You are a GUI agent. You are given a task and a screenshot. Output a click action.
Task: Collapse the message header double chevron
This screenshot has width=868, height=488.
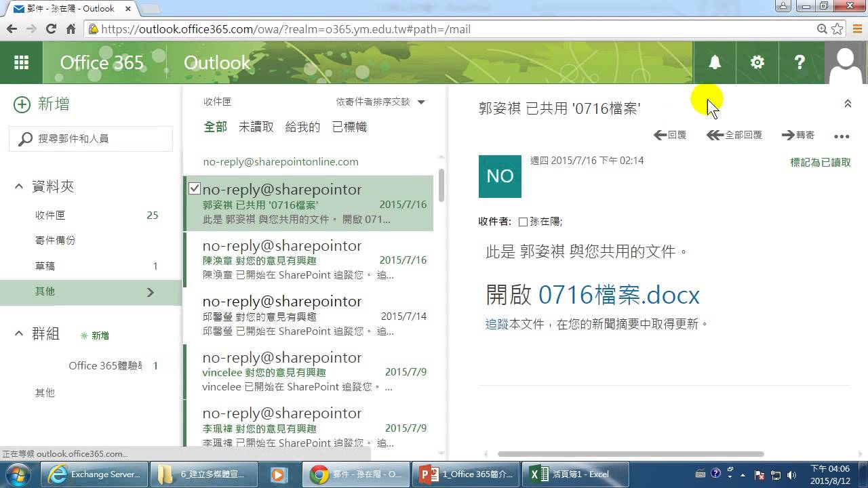click(847, 104)
